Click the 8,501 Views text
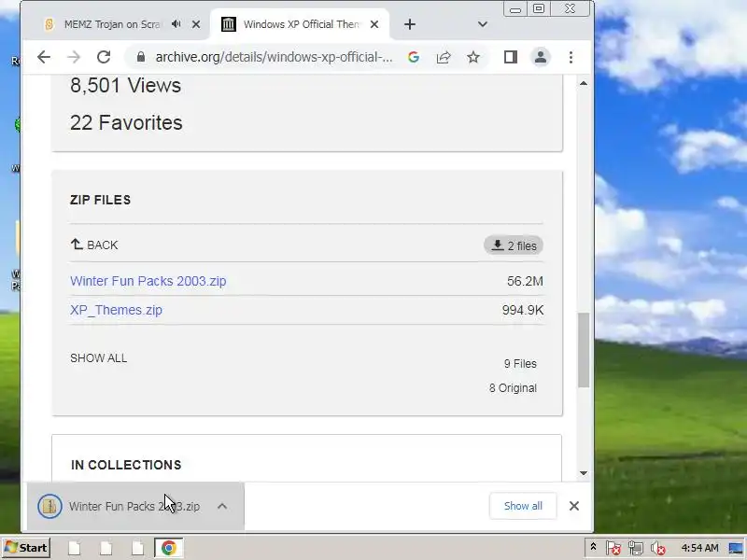This screenshot has height=560, width=747. point(126,86)
